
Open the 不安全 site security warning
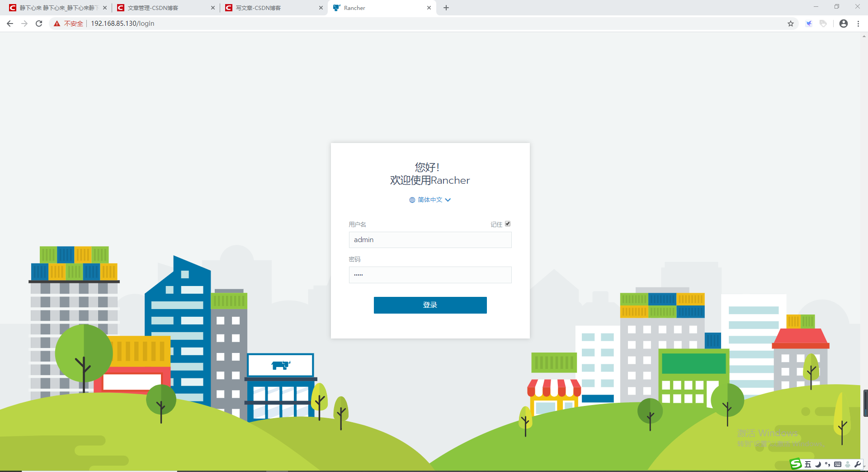click(x=69, y=24)
